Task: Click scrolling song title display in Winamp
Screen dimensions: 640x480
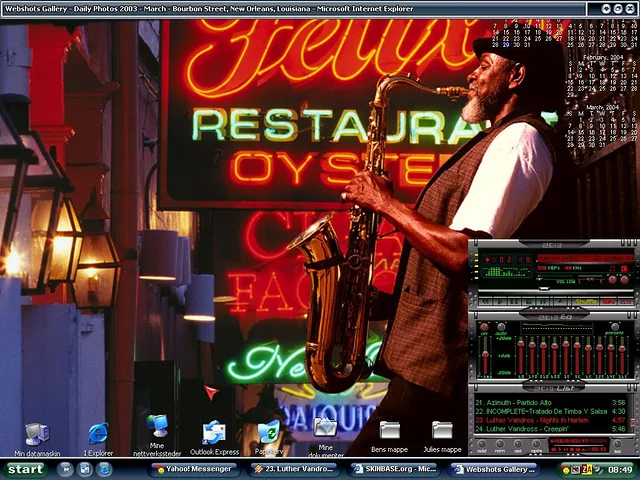Action: [x=585, y=258]
